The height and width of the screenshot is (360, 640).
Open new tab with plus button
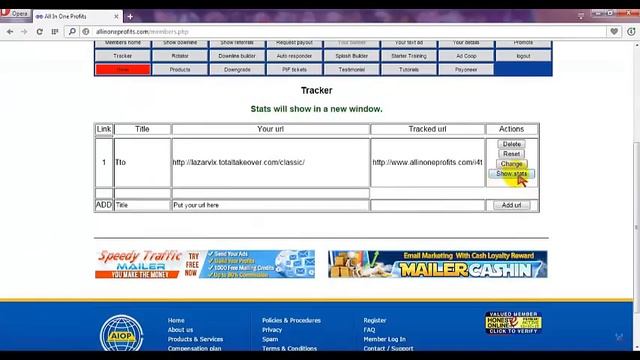pyautogui.click(x=130, y=16)
